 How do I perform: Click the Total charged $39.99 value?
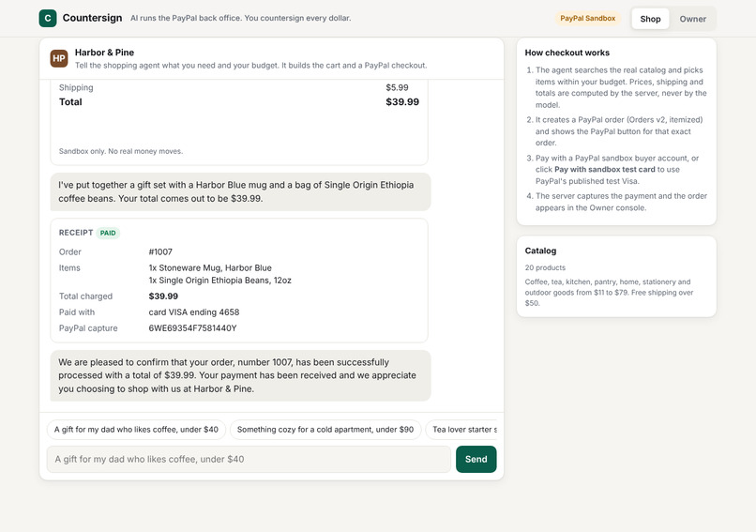tap(163, 296)
